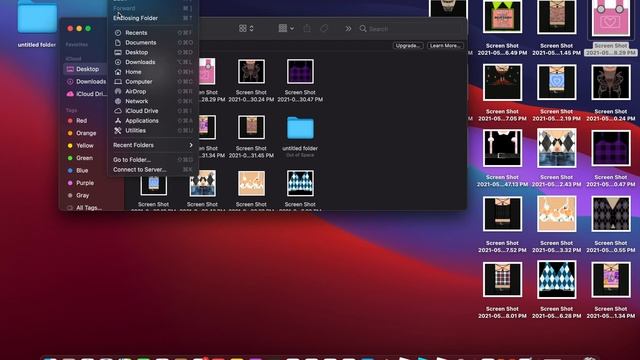Image resolution: width=640 pixels, height=360 pixels.
Task: Click the Learn More... button
Action: [445, 46]
